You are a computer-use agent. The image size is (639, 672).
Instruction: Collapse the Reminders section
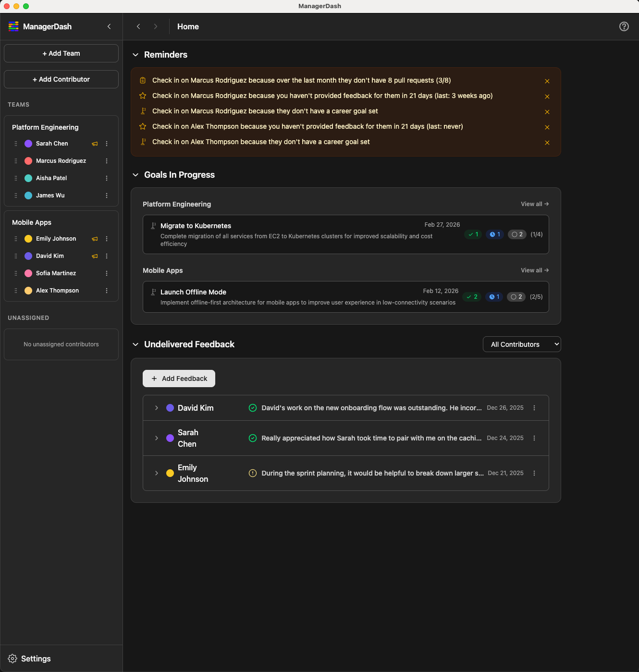click(135, 54)
